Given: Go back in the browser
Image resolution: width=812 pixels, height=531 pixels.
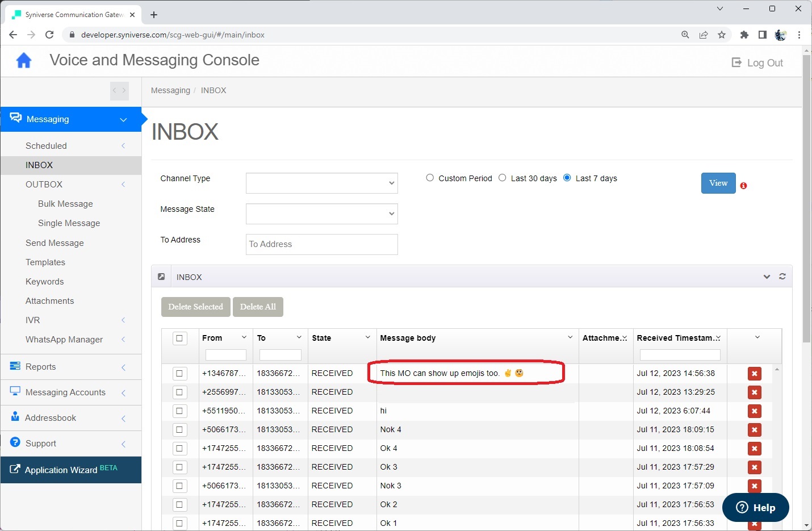Looking at the screenshot, I should click(13, 35).
